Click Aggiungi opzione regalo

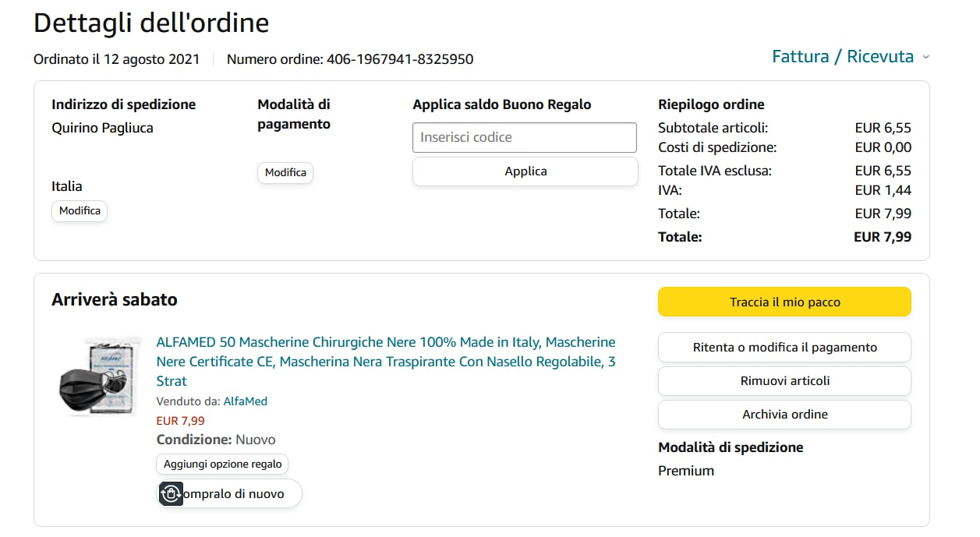point(222,464)
